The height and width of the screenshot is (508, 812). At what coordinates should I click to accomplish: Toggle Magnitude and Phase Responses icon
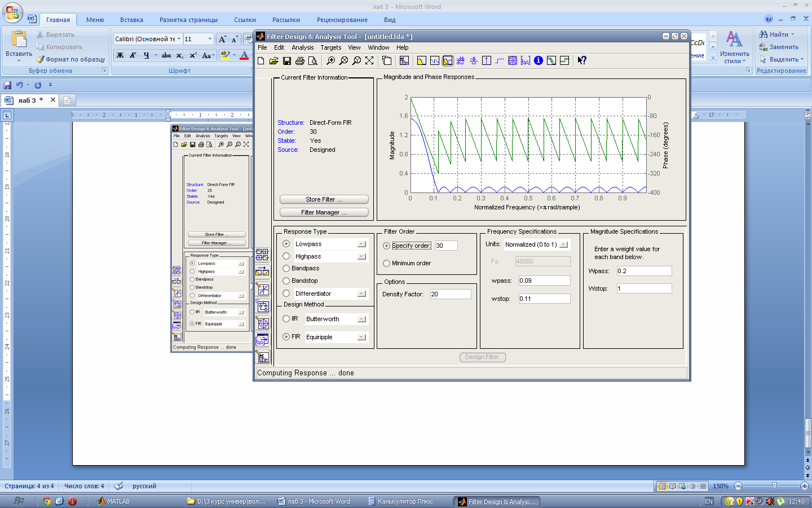click(448, 60)
